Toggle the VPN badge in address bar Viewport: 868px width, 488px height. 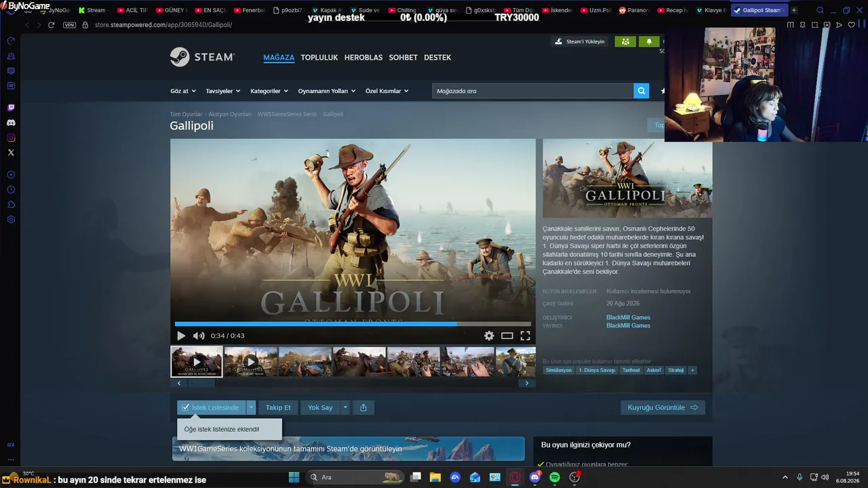[70, 25]
